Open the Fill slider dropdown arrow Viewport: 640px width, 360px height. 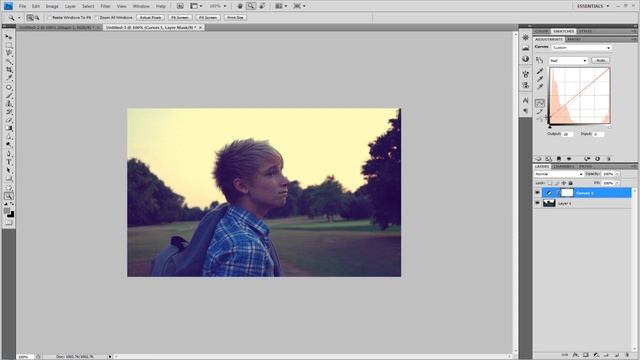pyautogui.click(x=617, y=183)
